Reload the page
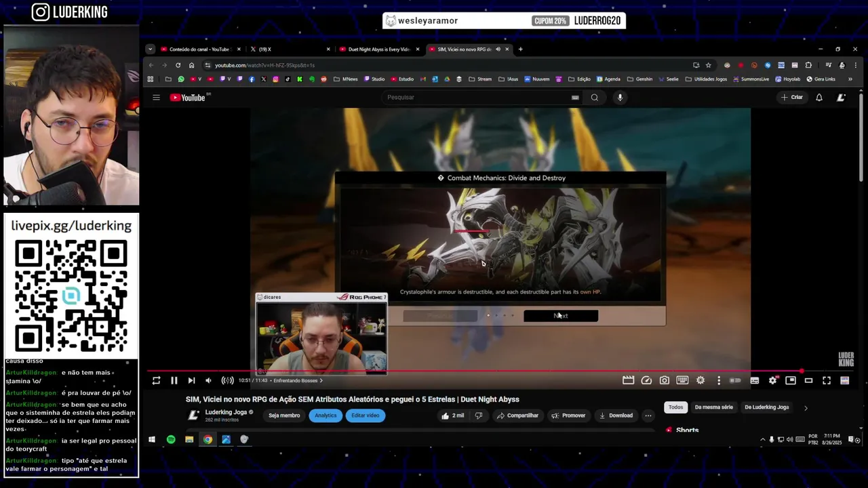This screenshot has width=868, height=488. (x=178, y=65)
